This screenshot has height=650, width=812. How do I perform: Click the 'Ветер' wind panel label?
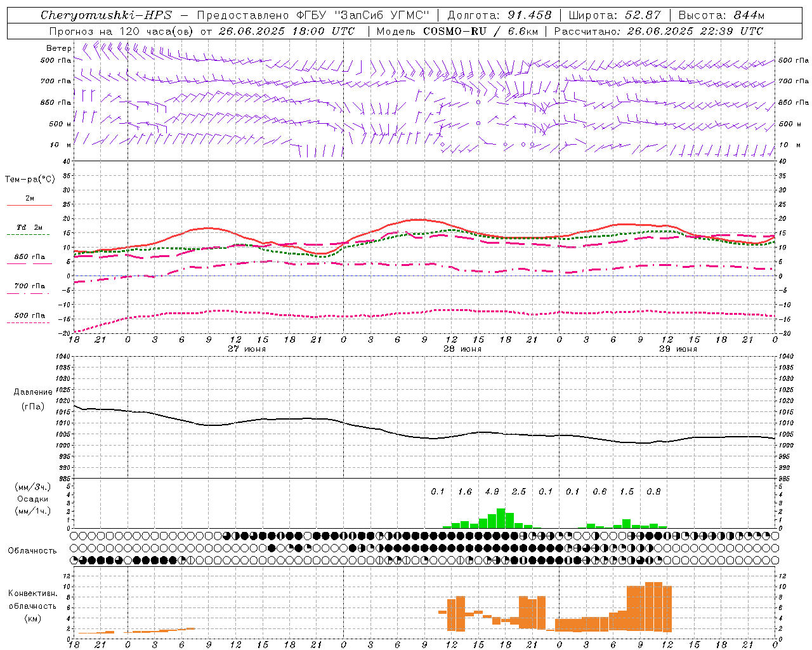pos(58,48)
